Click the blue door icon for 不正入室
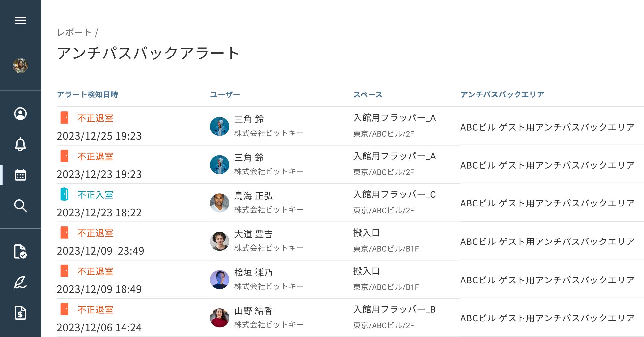The height and width of the screenshot is (337, 644). pyautogui.click(x=64, y=194)
